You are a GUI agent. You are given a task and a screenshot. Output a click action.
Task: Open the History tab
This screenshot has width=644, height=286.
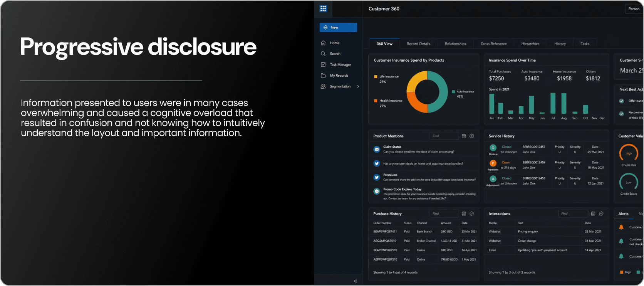coord(560,44)
